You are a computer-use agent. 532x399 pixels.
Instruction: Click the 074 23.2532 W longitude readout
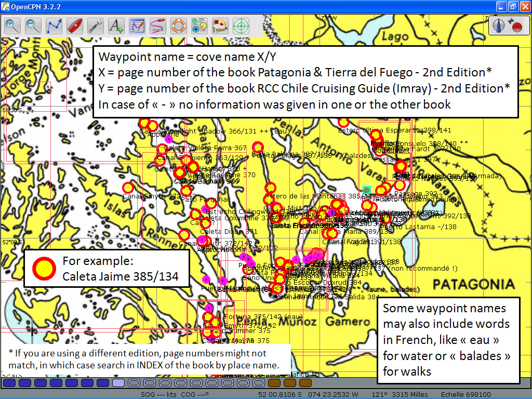pos(333,395)
